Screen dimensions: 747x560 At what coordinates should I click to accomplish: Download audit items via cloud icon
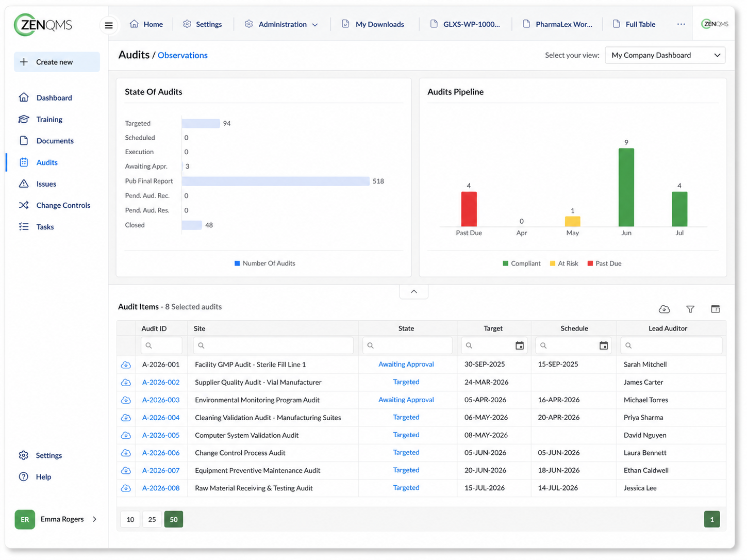click(x=665, y=309)
